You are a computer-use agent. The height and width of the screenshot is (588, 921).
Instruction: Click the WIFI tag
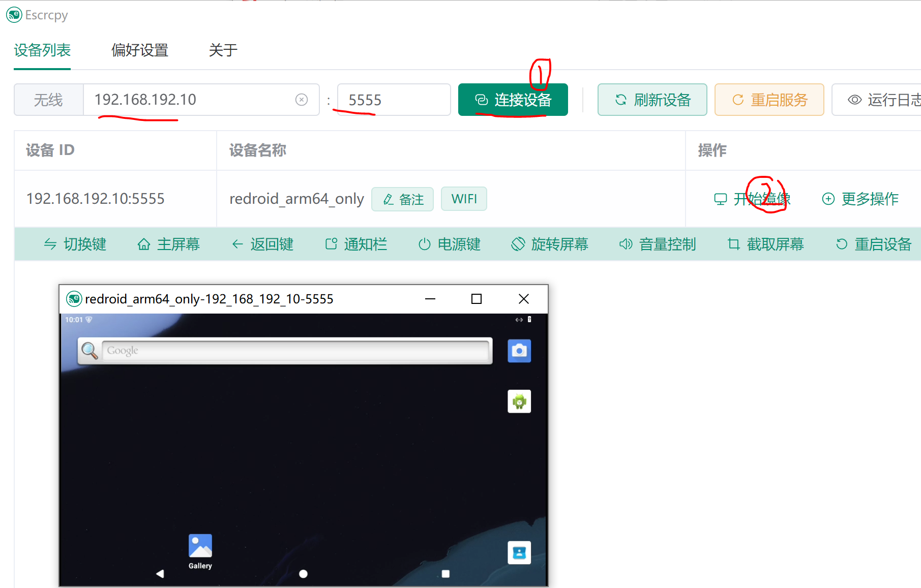point(464,199)
